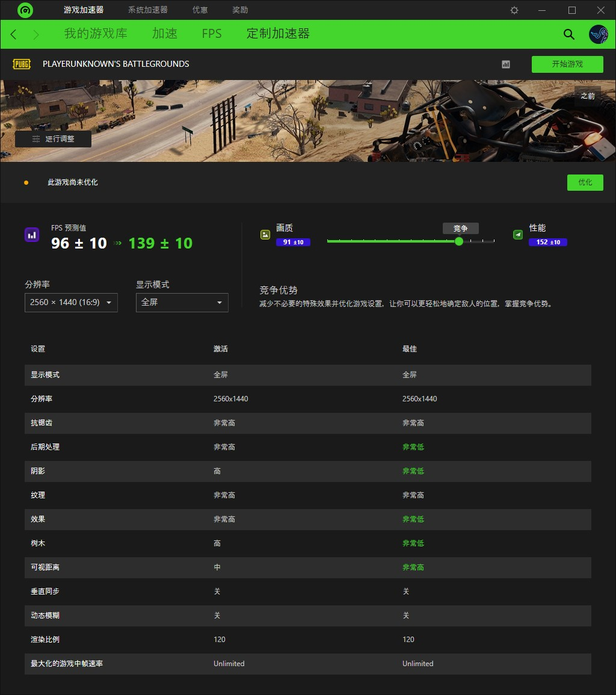Click the 152 ±10 性能 badge
616x695 pixels.
click(x=548, y=242)
